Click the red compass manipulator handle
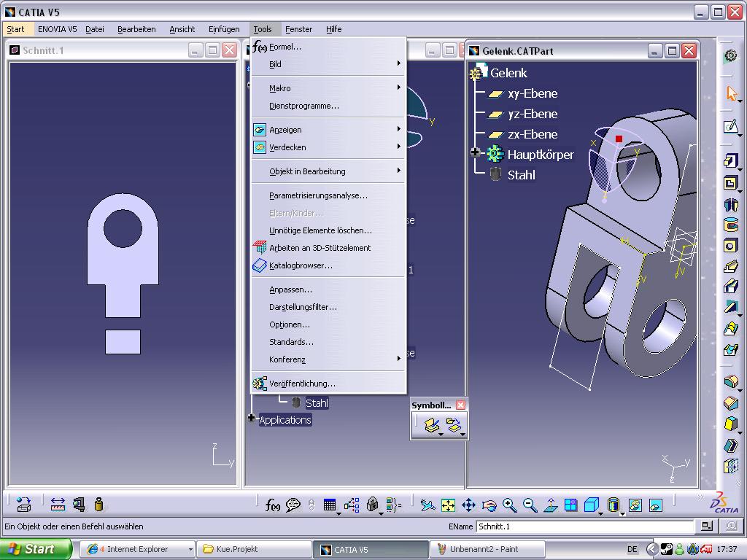The image size is (747, 560). pyautogui.click(x=619, y=139)
